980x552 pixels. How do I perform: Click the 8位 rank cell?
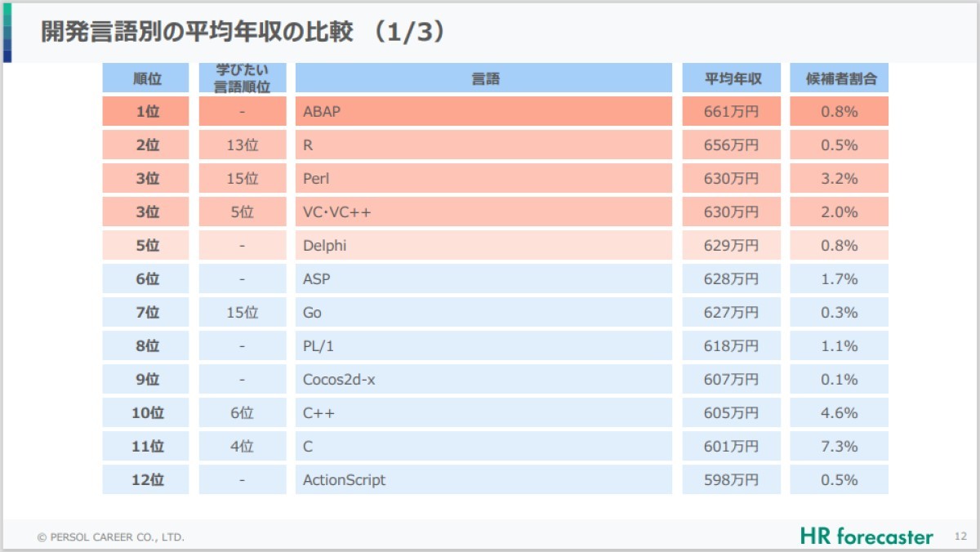tap(145, 345)
